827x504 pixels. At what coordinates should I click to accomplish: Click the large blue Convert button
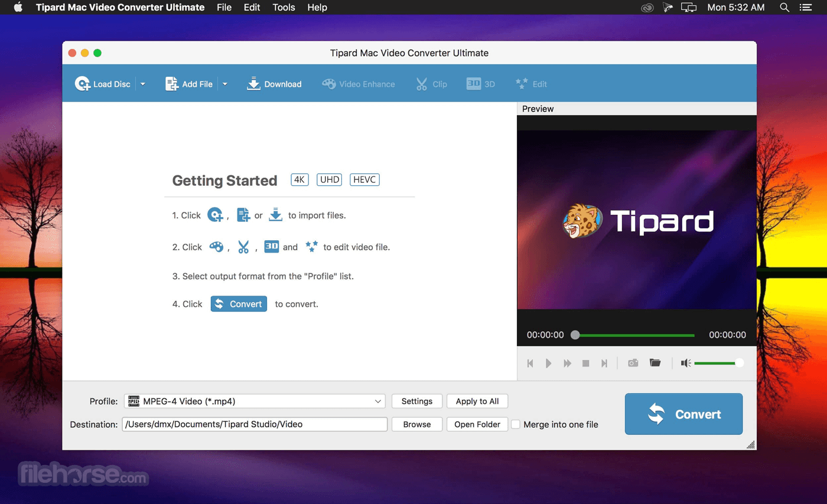[x=683, y=414]
